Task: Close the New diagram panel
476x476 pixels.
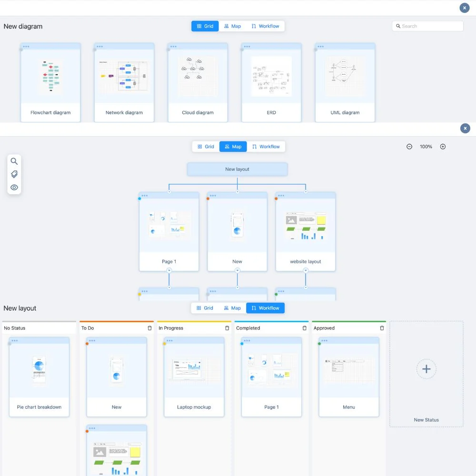Action: coord(464,8)
